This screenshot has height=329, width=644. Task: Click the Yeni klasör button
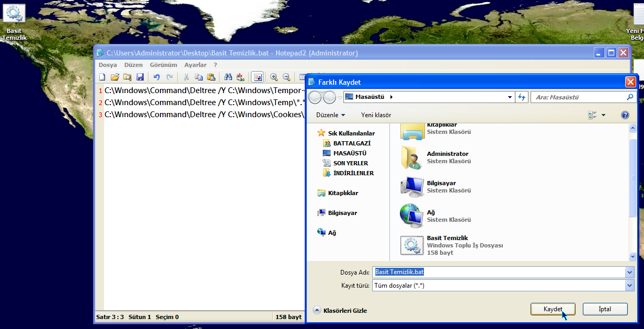[x=376, y=115]
